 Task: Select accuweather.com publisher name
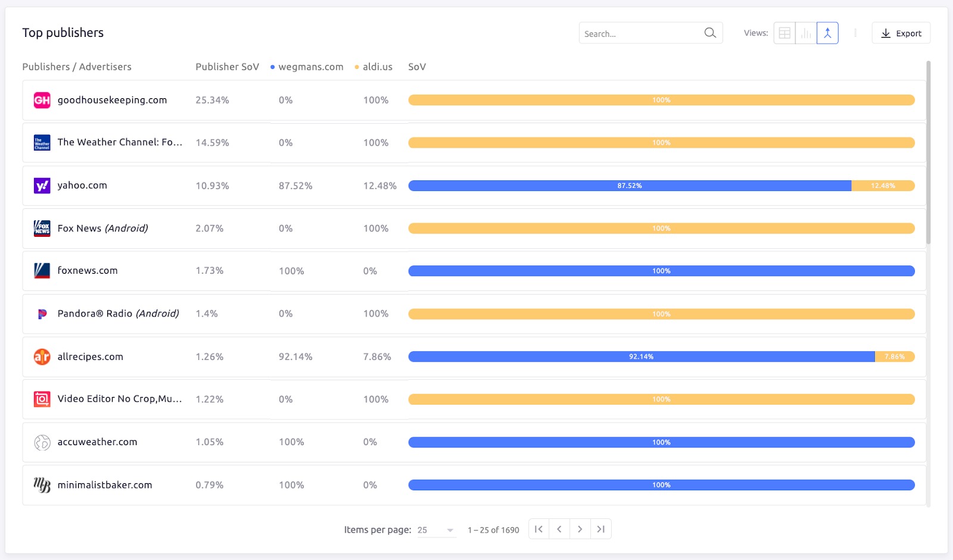97,442
